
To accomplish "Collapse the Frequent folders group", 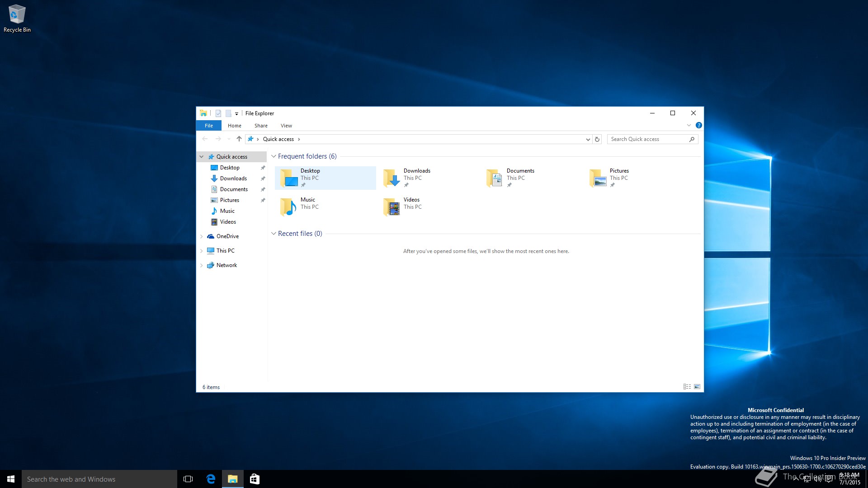I will (x=274, y=156).
